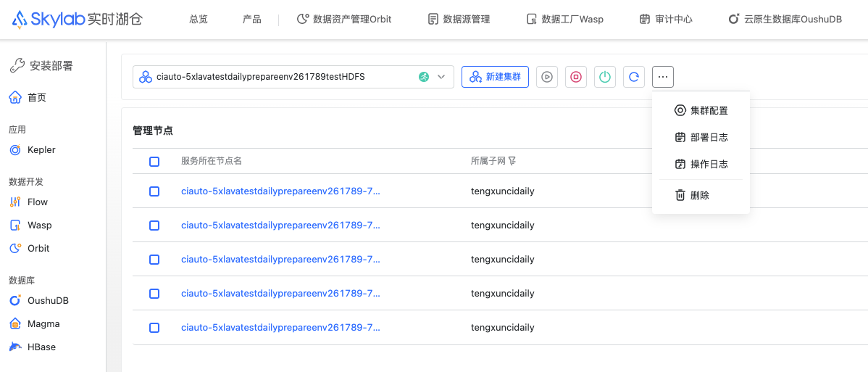Viewport: 868px width, 372px height.
Task: Click the 数据资产管理Orbit nav icon
Action: coord(302,20)
